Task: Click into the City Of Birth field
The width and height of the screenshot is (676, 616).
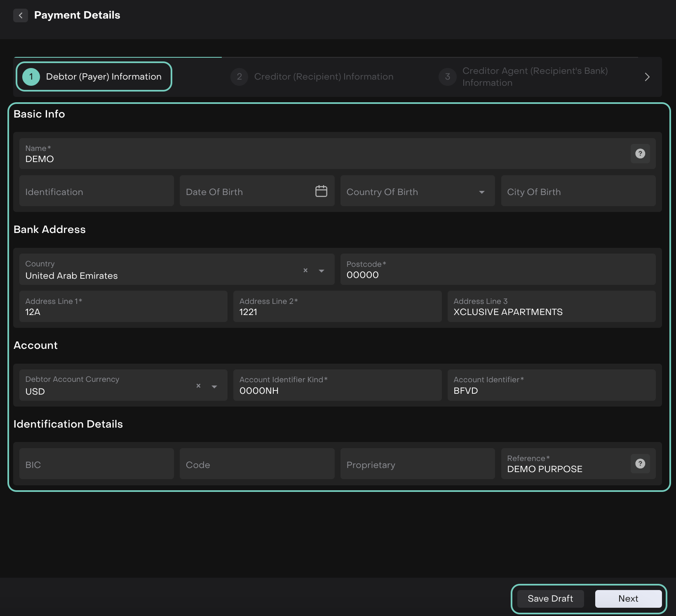Action: point(578,191)
